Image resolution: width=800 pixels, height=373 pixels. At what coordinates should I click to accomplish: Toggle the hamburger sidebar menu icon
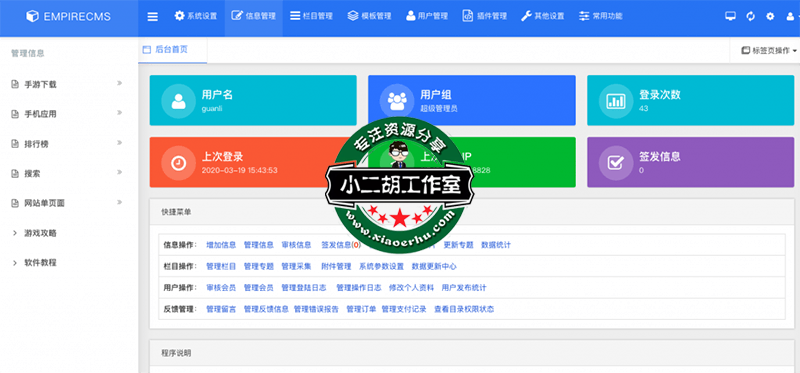click(153, 16)
